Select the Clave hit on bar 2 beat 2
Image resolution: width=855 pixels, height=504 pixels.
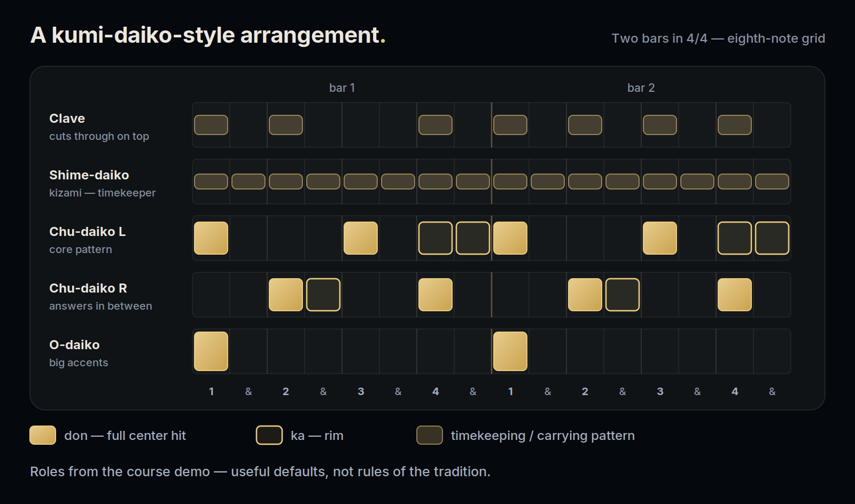click(585, 125)
